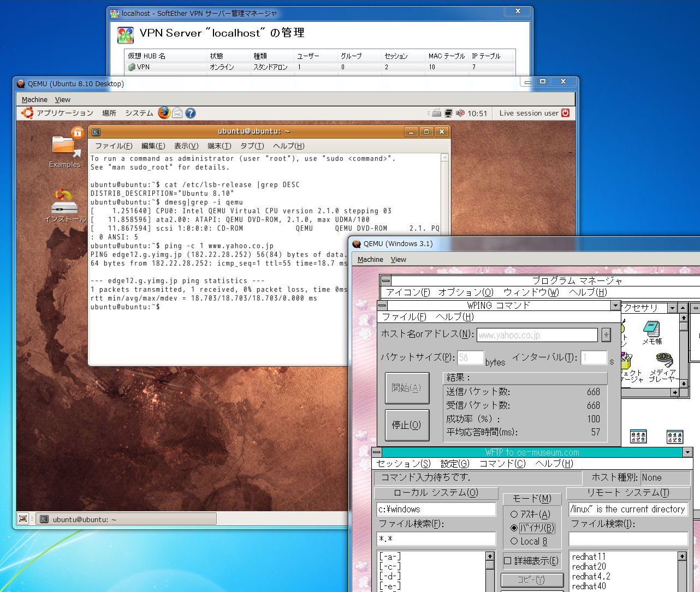This screenshot has height=592, width=700.
Task: Open the WPING window control-menu box
Action: [382, 306]
